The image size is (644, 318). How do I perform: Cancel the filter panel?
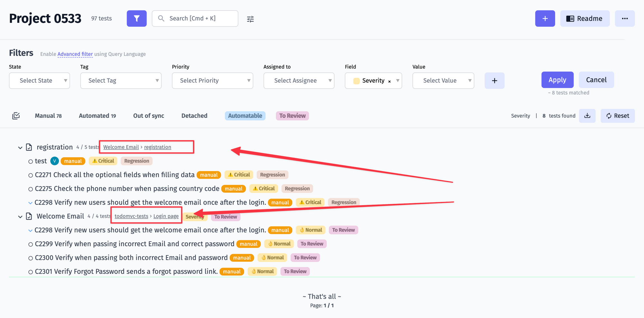[596, 80]
